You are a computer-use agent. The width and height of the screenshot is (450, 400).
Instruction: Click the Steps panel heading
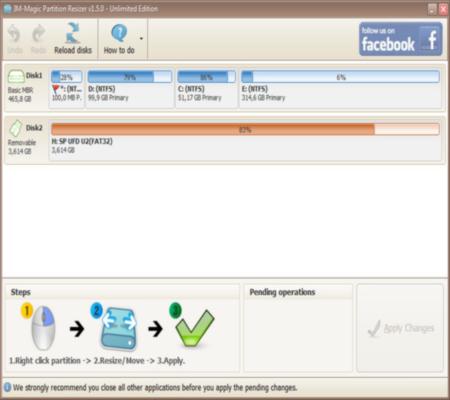(21, 292)
